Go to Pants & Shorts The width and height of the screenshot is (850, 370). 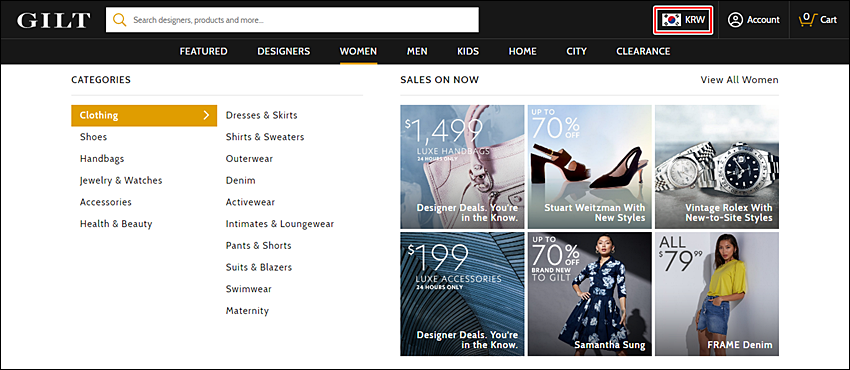259,245
